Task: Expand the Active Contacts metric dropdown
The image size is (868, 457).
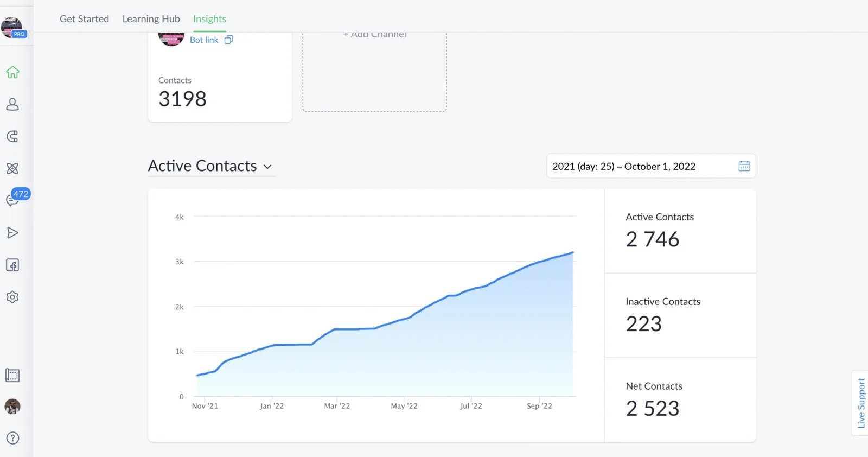Action: [x=210, y=166]
